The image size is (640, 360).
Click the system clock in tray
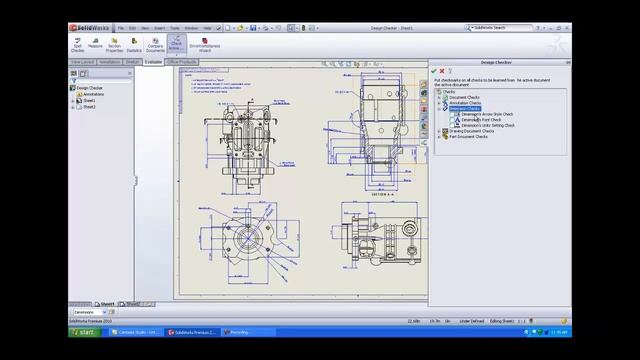(559, 332)
